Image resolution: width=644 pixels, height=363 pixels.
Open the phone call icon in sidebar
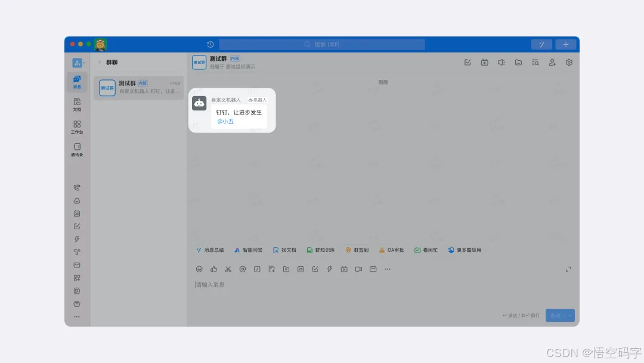77,187
